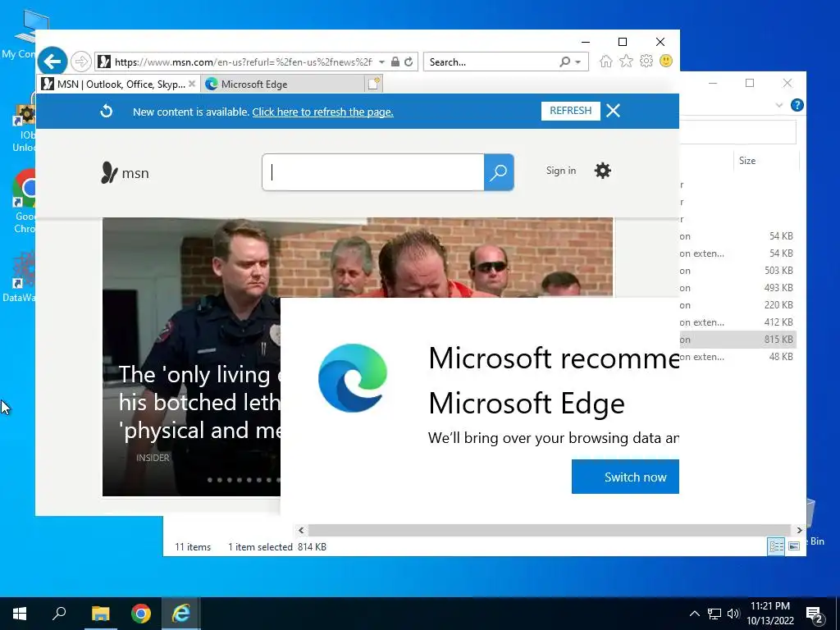Viewport: 840px width, 630px height.
Task: Click the Microsoft Edge logo in popup
Action: tap(353, 377)
